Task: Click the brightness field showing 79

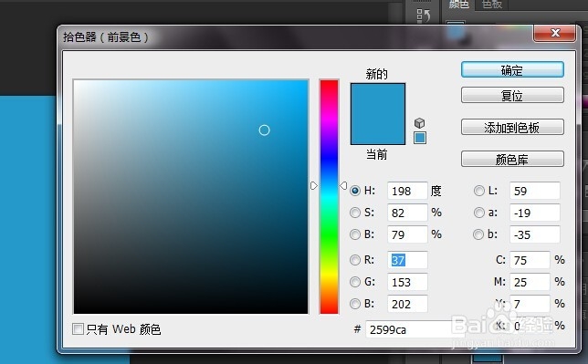Action: pos(407,234)
